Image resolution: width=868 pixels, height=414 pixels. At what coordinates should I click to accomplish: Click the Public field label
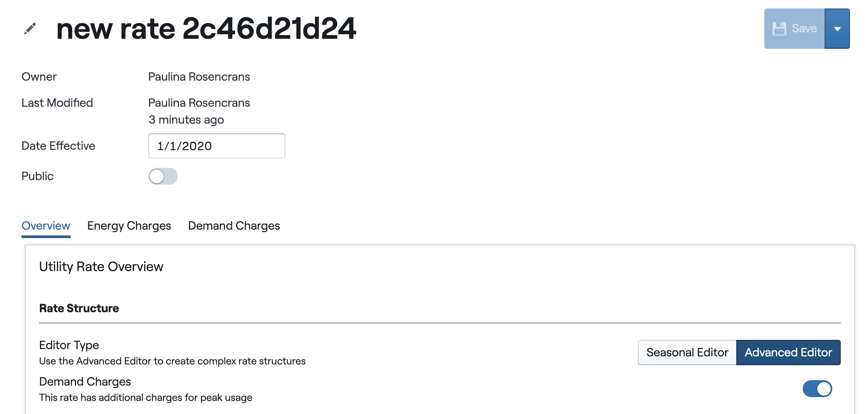[x=37, y=176]
